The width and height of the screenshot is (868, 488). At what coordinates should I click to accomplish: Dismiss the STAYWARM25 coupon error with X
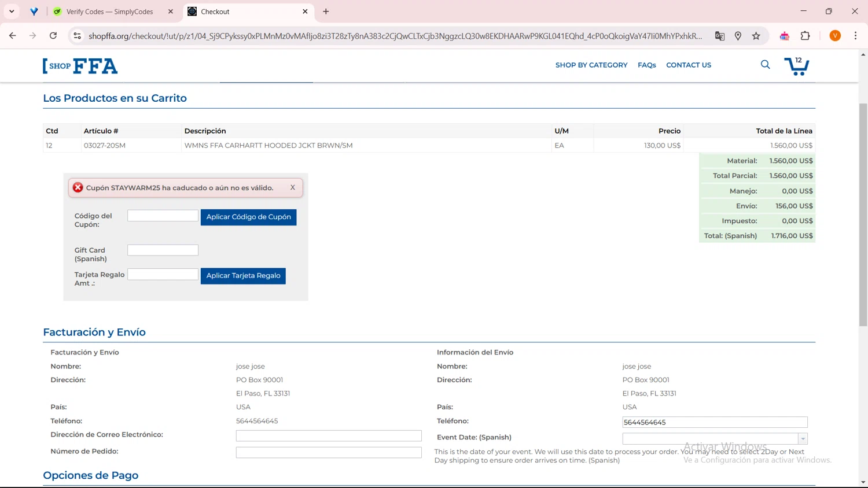pos(292,187)
